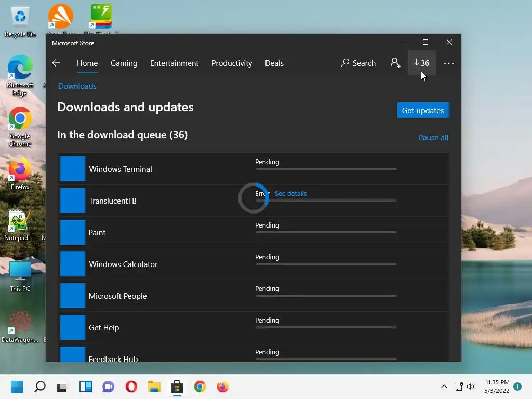Click the Get Help app tile icon

click(73, 327)
